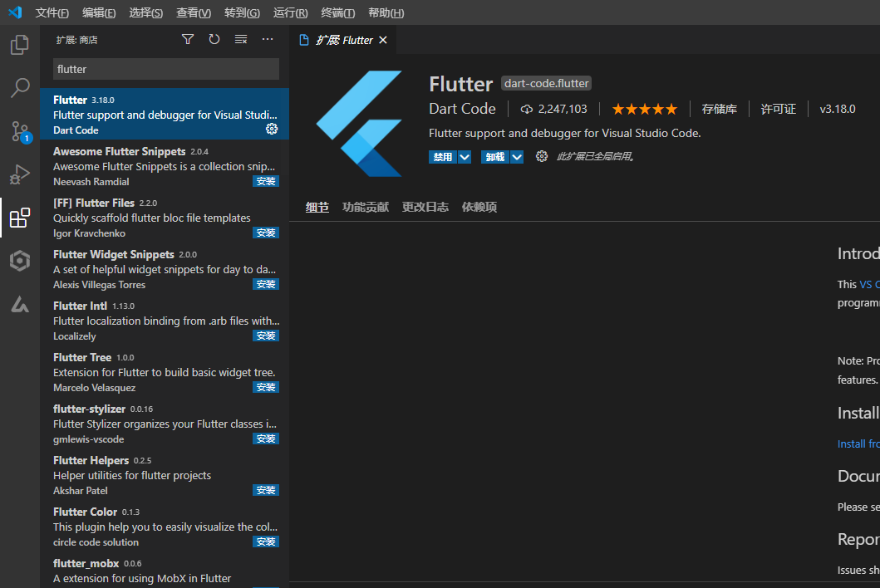Screen dimensions: 880x588
Task: Open the 编辑(E) menu
Action: [x=99, y=12]
